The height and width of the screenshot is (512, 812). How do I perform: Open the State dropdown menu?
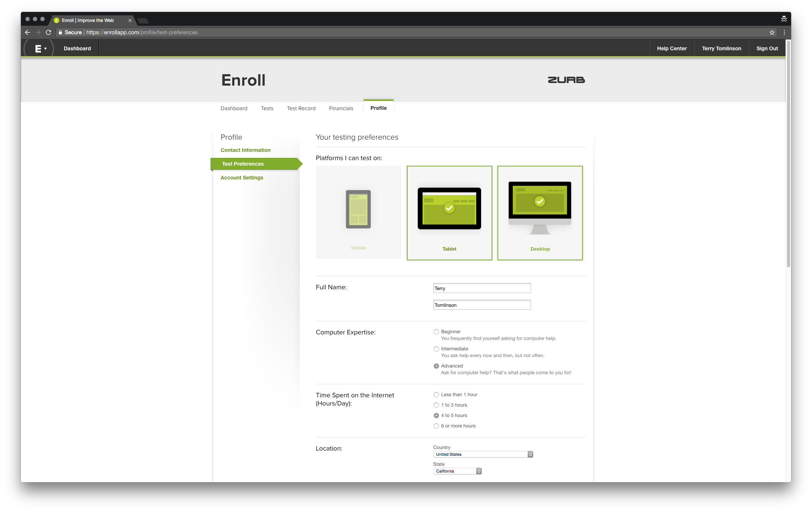click(x=457, y=471)
